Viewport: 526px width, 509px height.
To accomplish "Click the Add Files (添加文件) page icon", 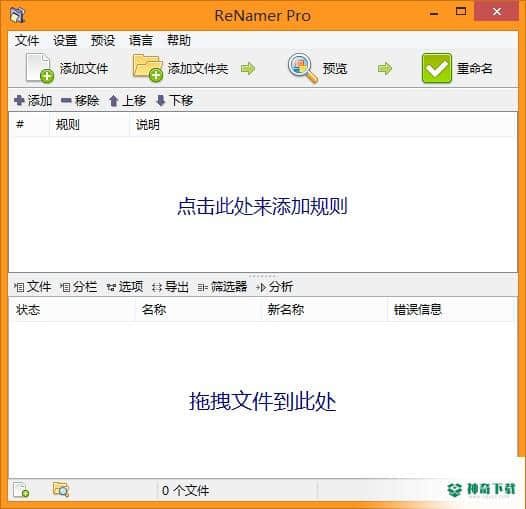I will pos(40,68).
